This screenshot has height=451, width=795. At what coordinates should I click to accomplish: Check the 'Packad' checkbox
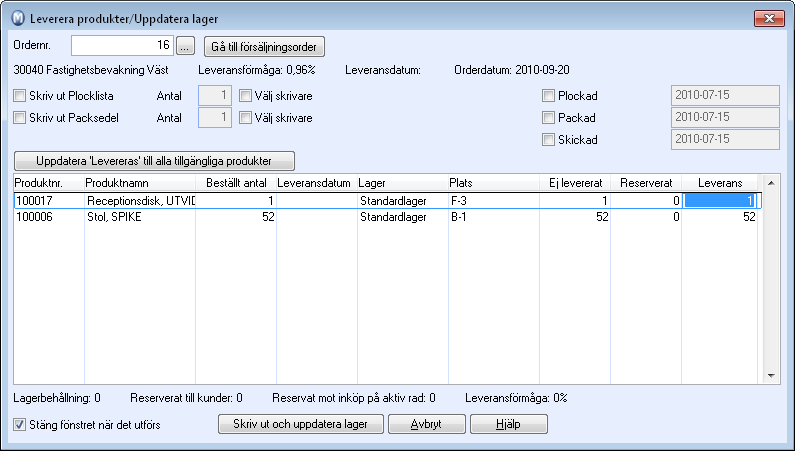tap(548, 118)
